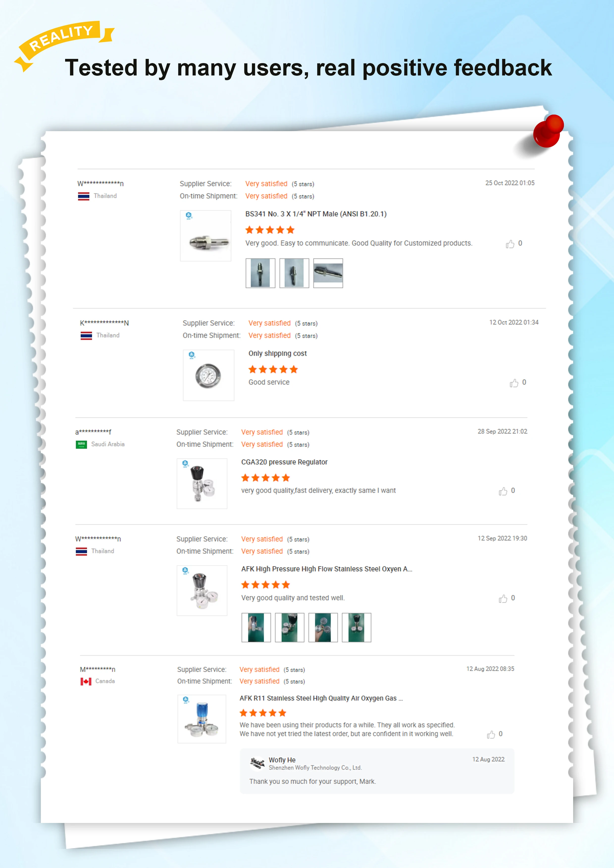Click thumbs-up on the tested well review
Viewport: 614px width, 868px height.
503,599
